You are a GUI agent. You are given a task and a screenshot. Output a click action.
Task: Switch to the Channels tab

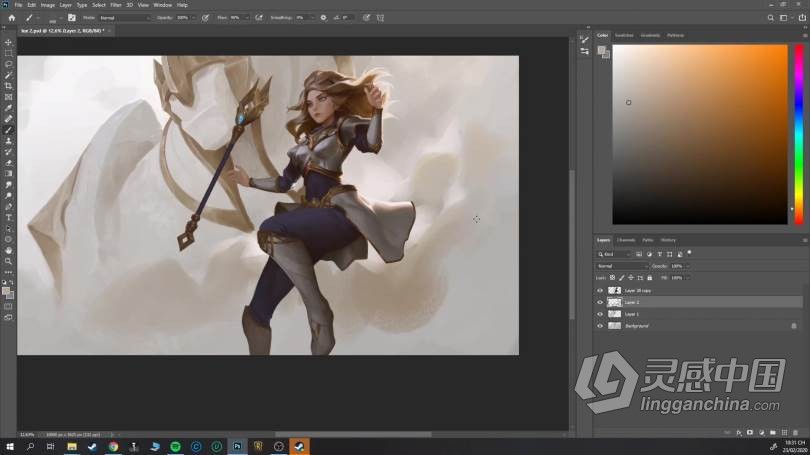coord(626,240)
